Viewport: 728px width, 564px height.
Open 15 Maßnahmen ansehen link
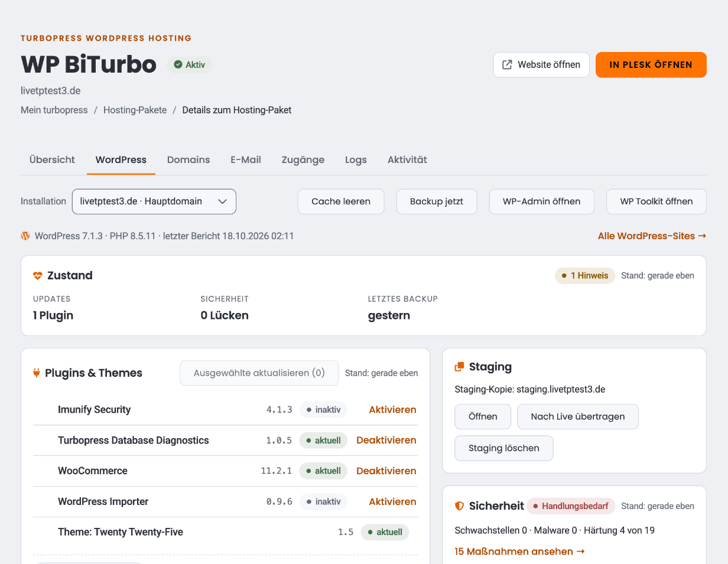point(520,552)
